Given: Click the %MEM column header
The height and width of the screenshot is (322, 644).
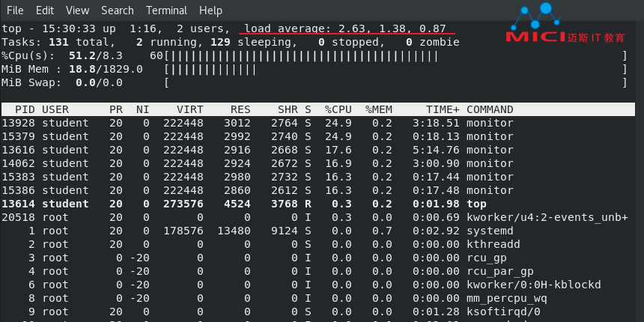Looking at the screenshot, I should 379,109.
